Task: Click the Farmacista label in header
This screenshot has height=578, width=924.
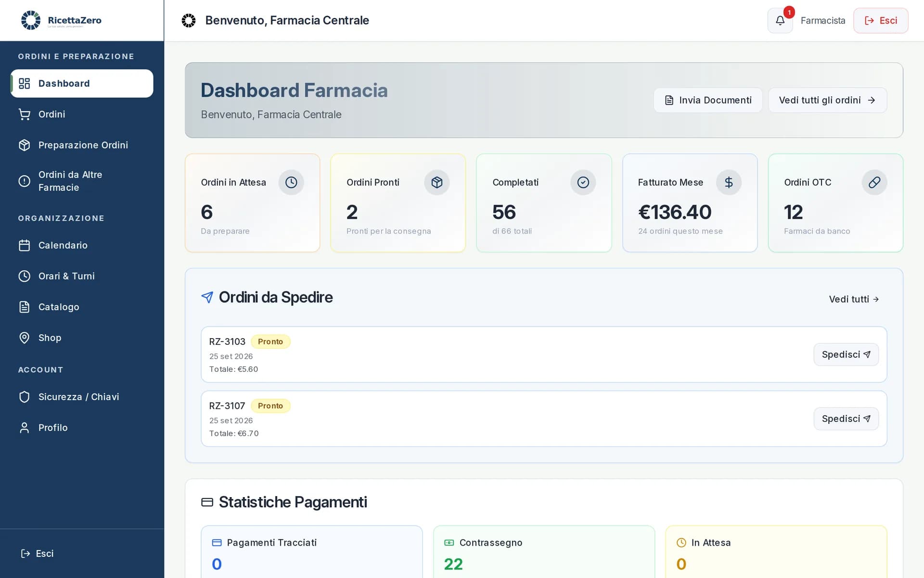Action: pos(823,21)
